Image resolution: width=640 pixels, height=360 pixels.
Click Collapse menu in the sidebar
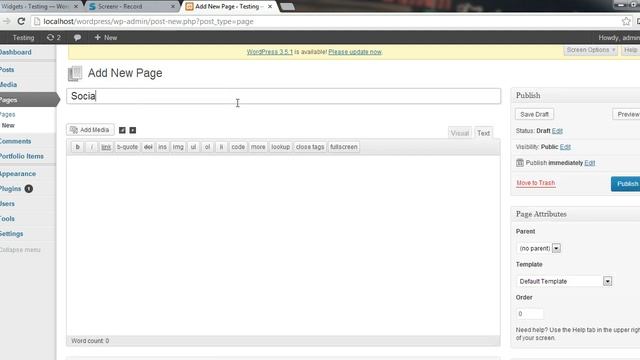20,250
